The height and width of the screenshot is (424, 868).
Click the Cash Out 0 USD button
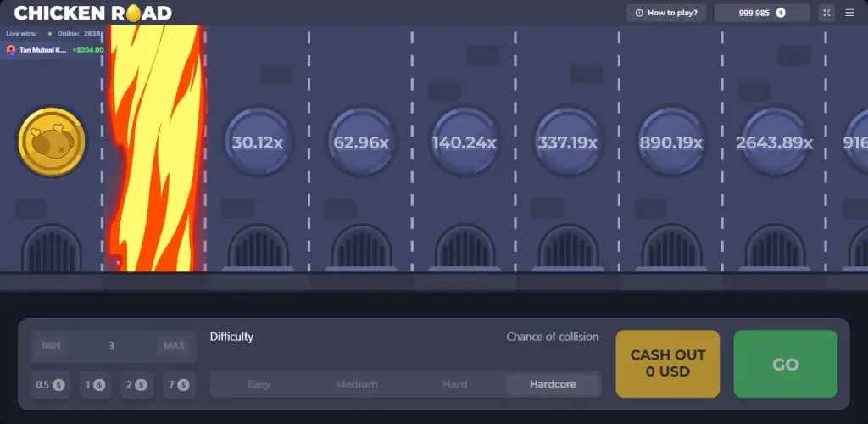[668, 364]
